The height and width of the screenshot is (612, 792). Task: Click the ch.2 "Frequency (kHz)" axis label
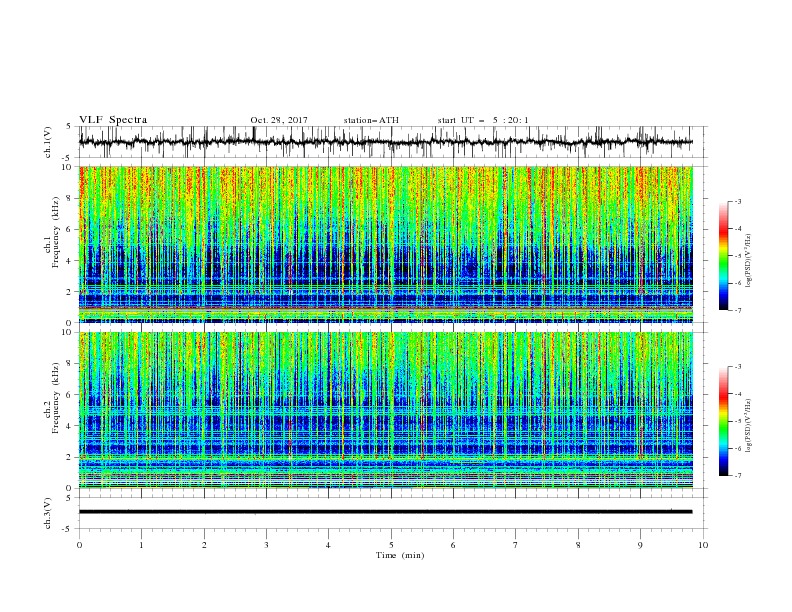(x=56, y=398)
